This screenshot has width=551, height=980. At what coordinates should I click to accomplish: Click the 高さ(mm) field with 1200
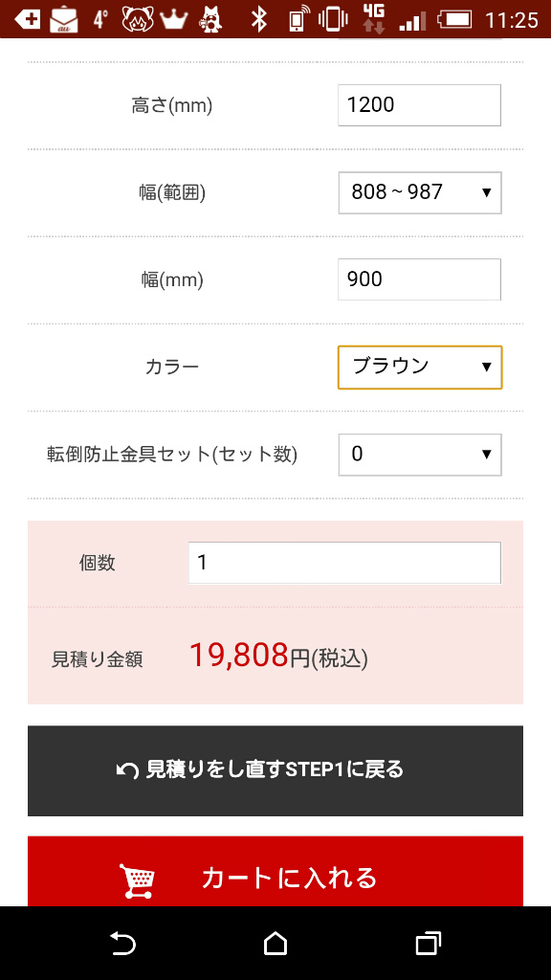[420, 105]
